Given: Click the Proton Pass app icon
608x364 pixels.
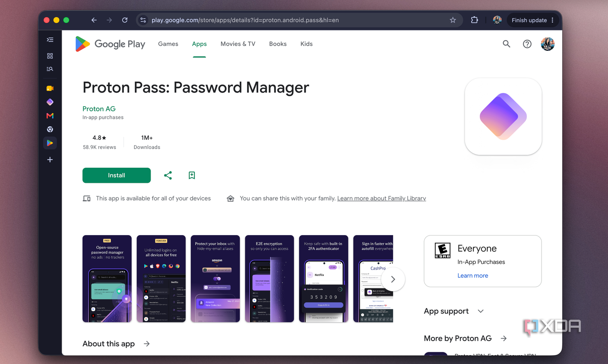Looking at the screenshot, I should click(x=503, y=116).
